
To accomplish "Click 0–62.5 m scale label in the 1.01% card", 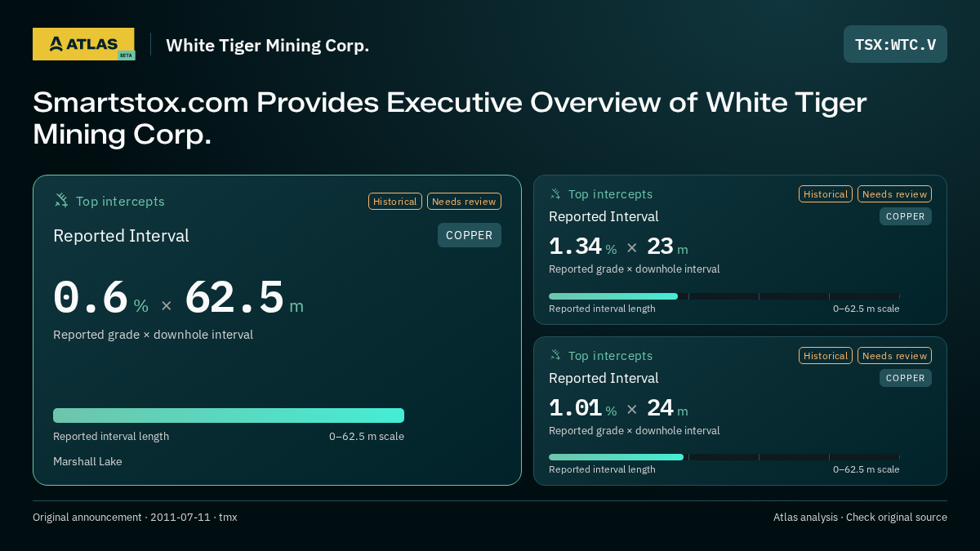I will 866,469.
